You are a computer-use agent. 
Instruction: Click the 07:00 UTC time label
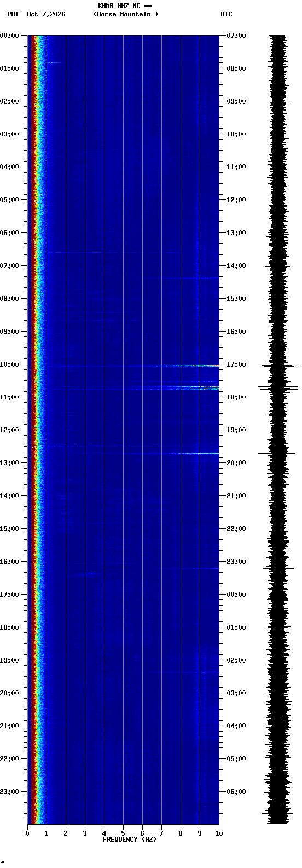(236, 36)
